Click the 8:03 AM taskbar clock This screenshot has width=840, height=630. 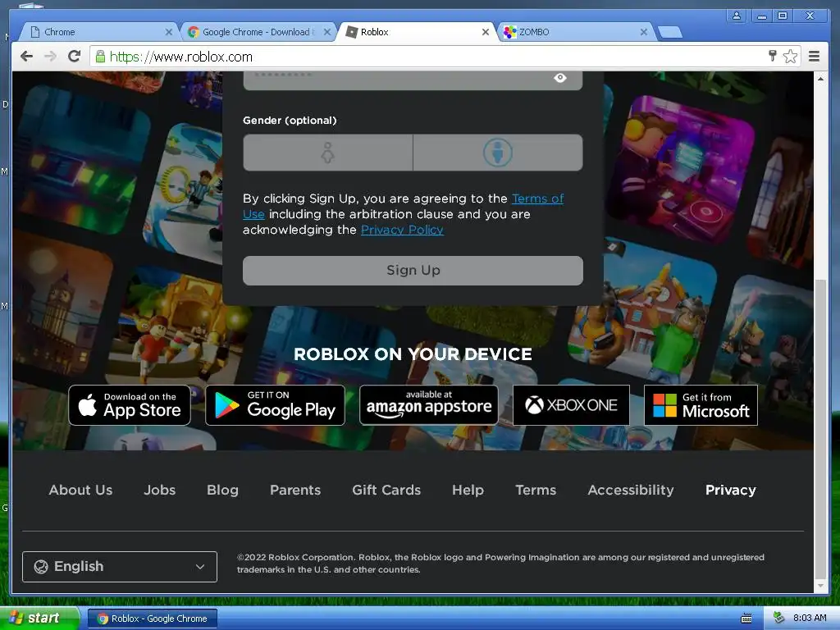(x=810, y=619)
